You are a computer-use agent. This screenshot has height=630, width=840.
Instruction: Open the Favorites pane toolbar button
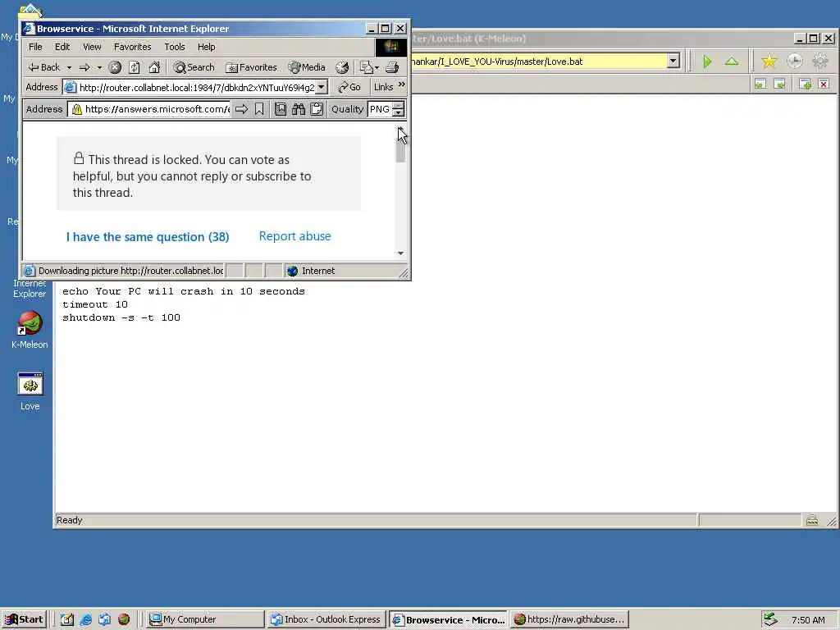pos(251,67)
